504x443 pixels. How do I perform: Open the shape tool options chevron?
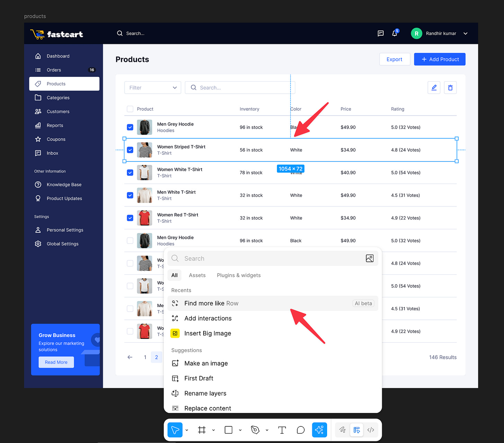tap(240, 430)
